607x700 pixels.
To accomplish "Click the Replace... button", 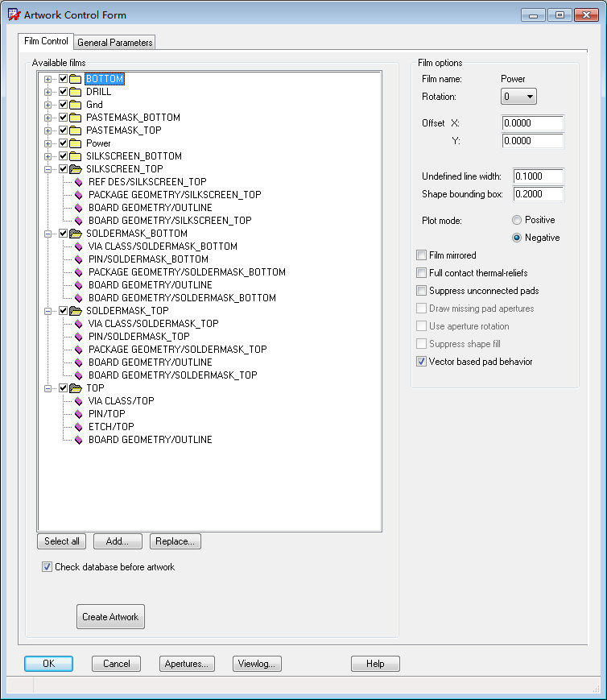I will [175, 541].
